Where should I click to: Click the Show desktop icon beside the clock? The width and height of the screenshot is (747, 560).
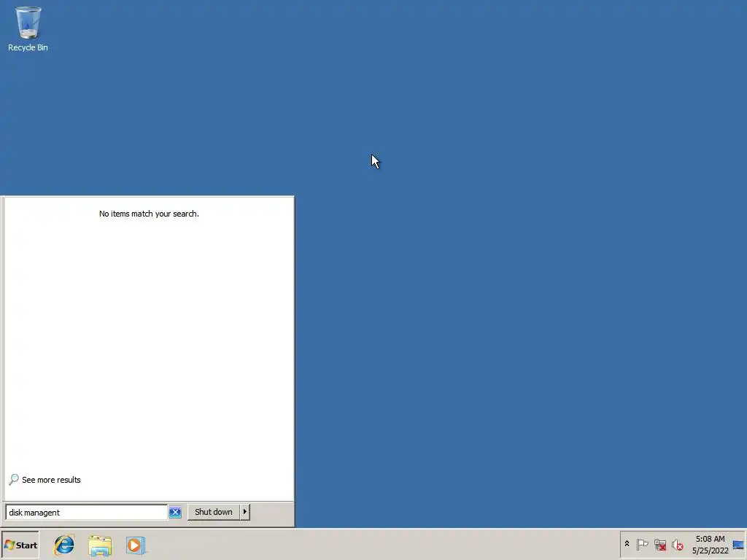tap(738, 545)
